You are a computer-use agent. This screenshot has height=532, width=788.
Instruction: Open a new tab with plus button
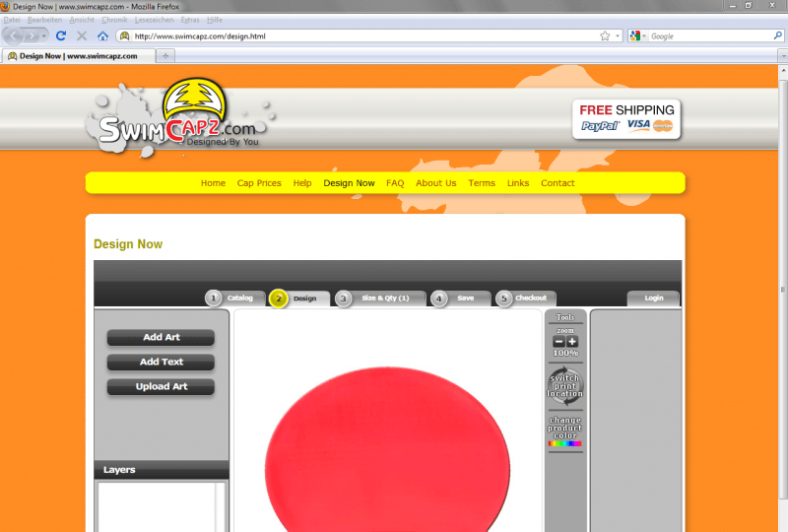pyautogui.click(x=165, y=56)
